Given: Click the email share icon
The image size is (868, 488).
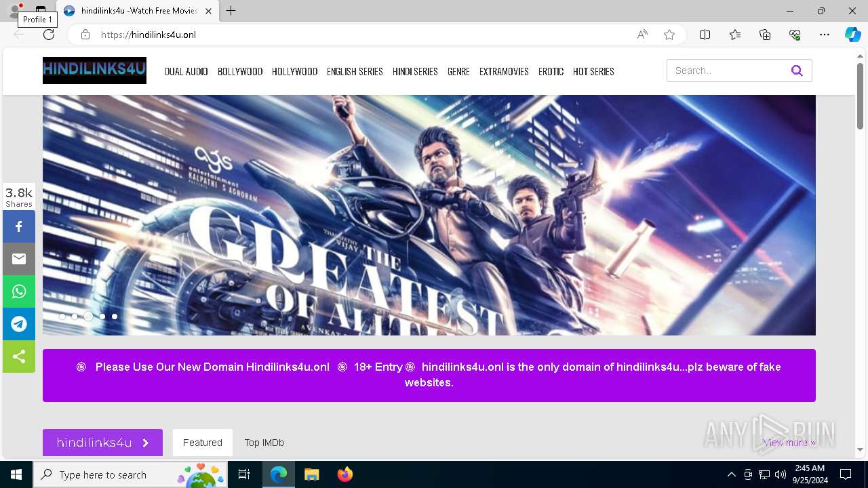Looking at the screenshot, I should tap(19, 259).
